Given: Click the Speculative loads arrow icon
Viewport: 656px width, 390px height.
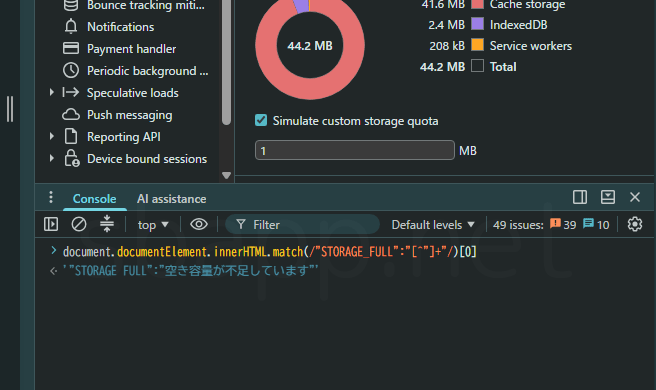Looking at the screenshot, I should pyautogui.click(x=71, y=92).
